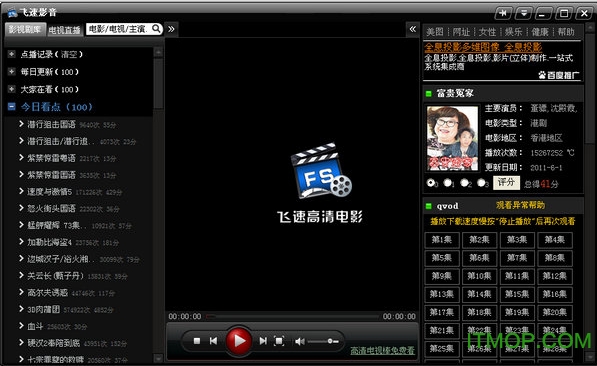Click the green square icon beside 富贵冤家
Screen dimensions: 597x366
point(428,93)
